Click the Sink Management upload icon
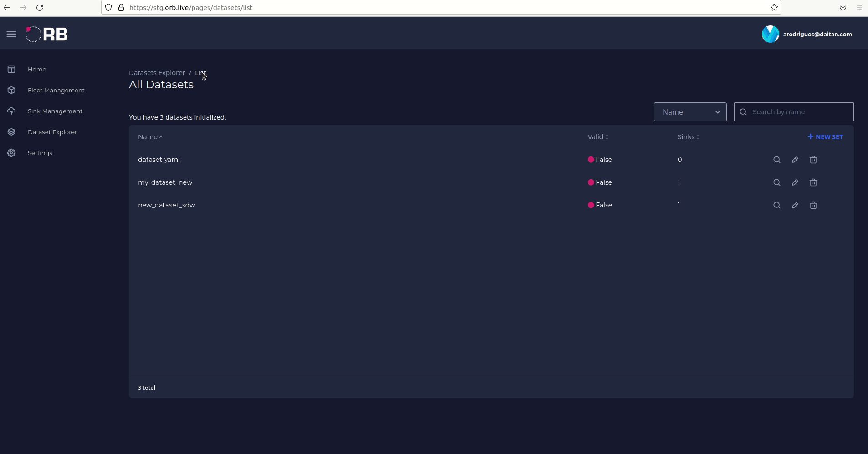 point(11,111)
